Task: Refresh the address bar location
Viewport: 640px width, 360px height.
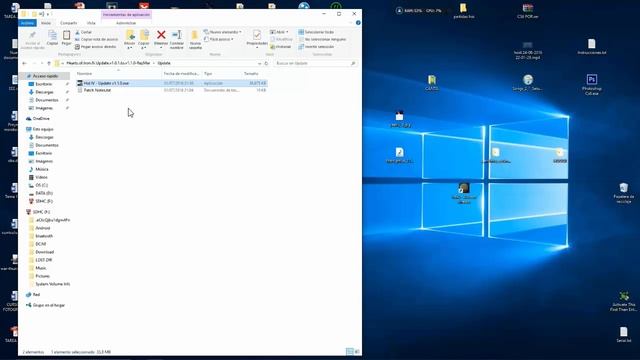Action: 266,63
